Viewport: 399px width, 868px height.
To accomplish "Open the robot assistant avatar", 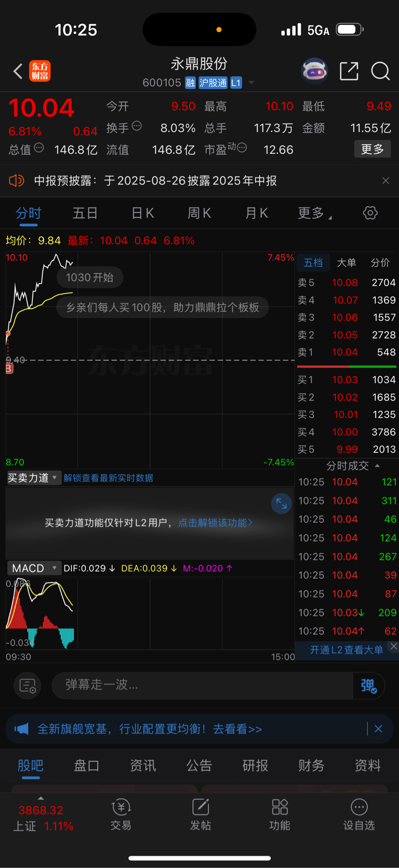I will (x=315, y=71).
